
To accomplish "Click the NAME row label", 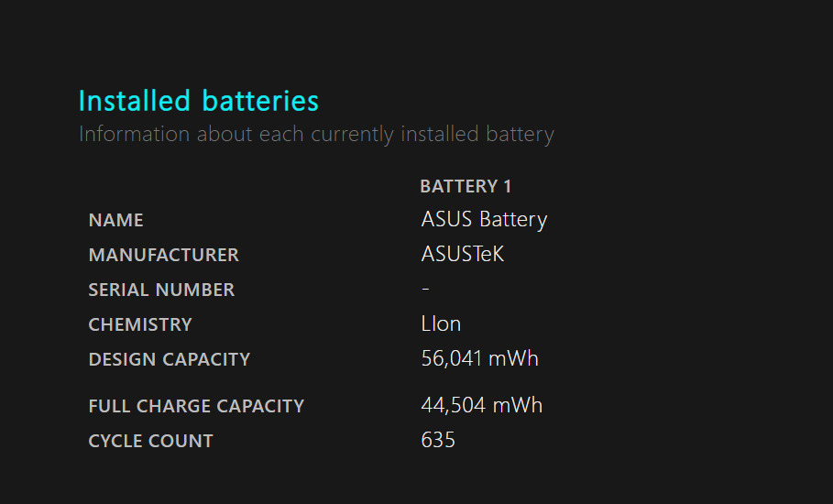I will (115, 221).
